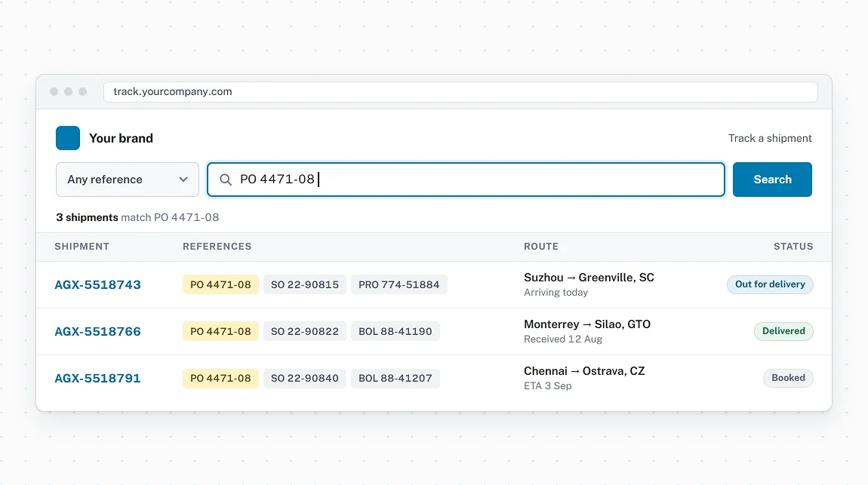This screenshot has height=485, width=868.
Task: Click PO 4471-08 tag in AGX-5518791 row
Action: (220, 378)
